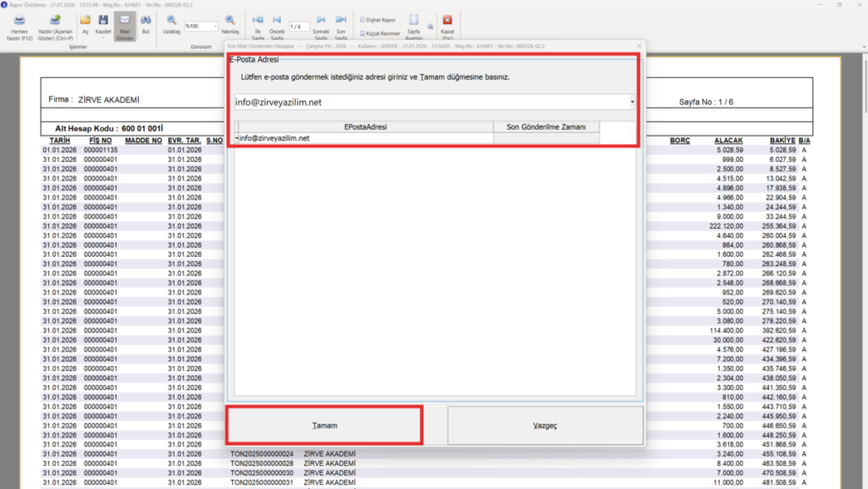Click the ALACAK value 114.400,00
868x489 pixels.
[x=726, y=331]
